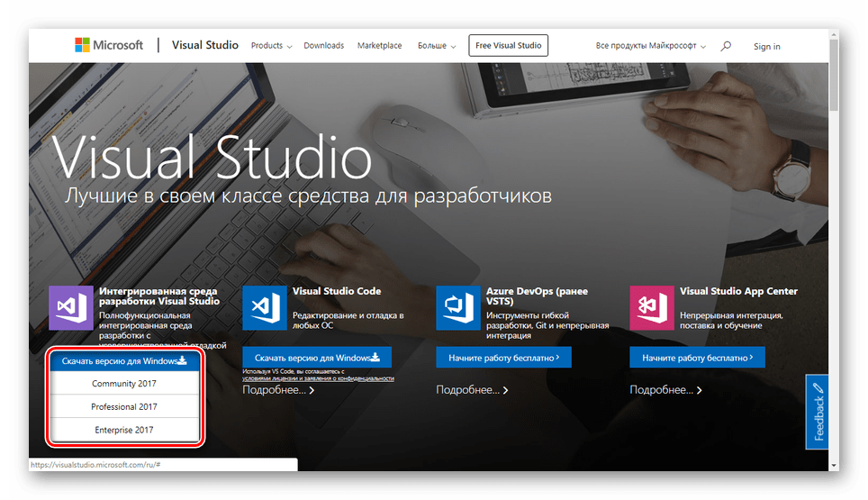
Task: Expand the Больше menu
Action: [x=435, y=46]
